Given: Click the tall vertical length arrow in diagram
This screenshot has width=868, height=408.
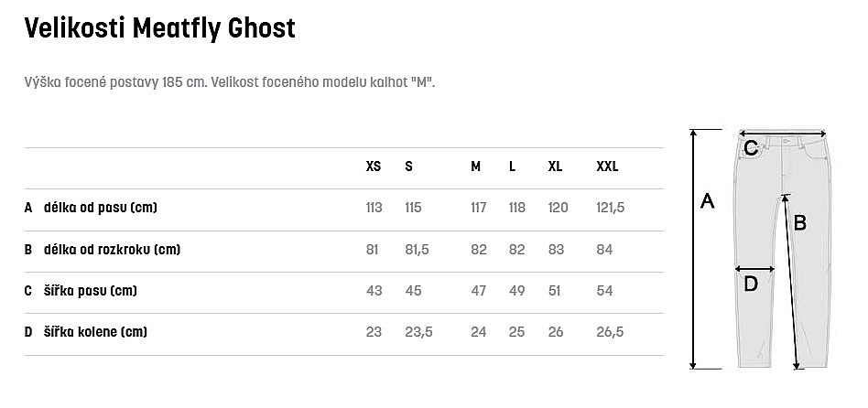Looking at the screenshot, I should click(694, 249).
